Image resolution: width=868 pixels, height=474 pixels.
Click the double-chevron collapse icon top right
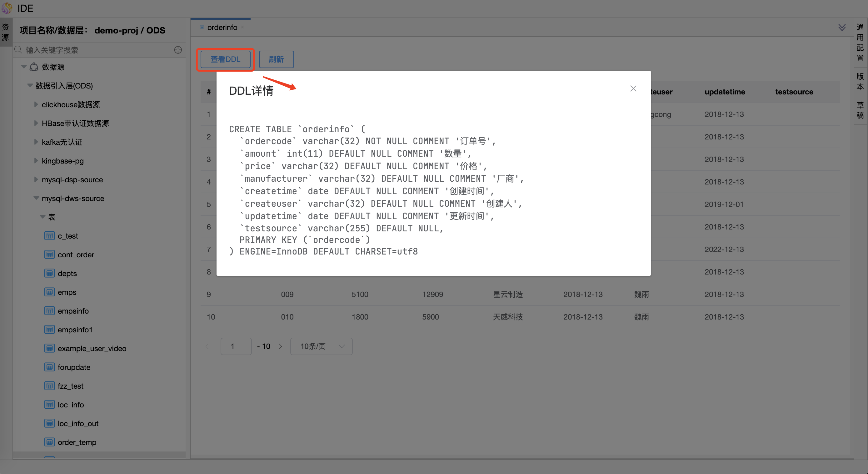pyautogui.click(x=842, y=27)
